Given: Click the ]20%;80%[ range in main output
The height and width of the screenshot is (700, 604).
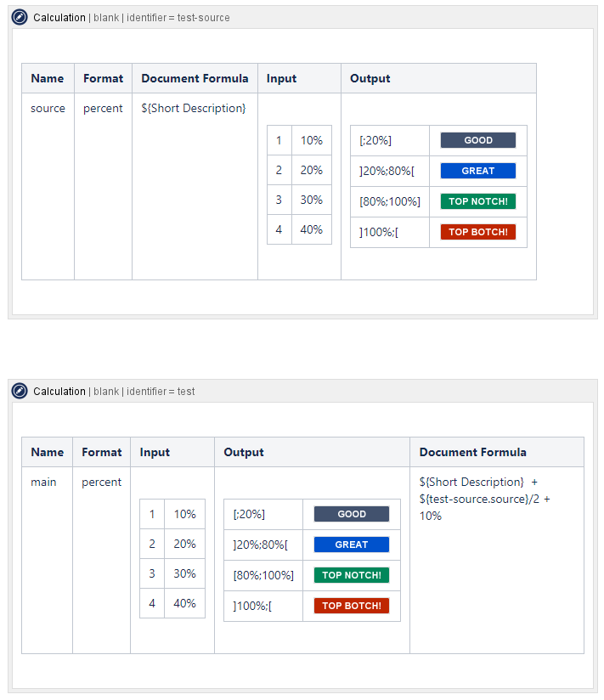Looking at the screenshot, I should click(x=261, y=545).
